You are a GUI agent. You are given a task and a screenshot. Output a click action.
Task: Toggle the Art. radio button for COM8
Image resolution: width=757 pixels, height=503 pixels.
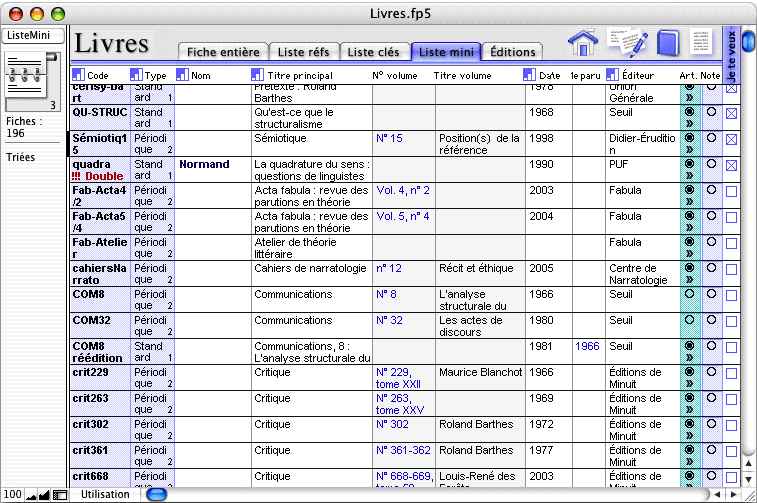tap(689, 293)
